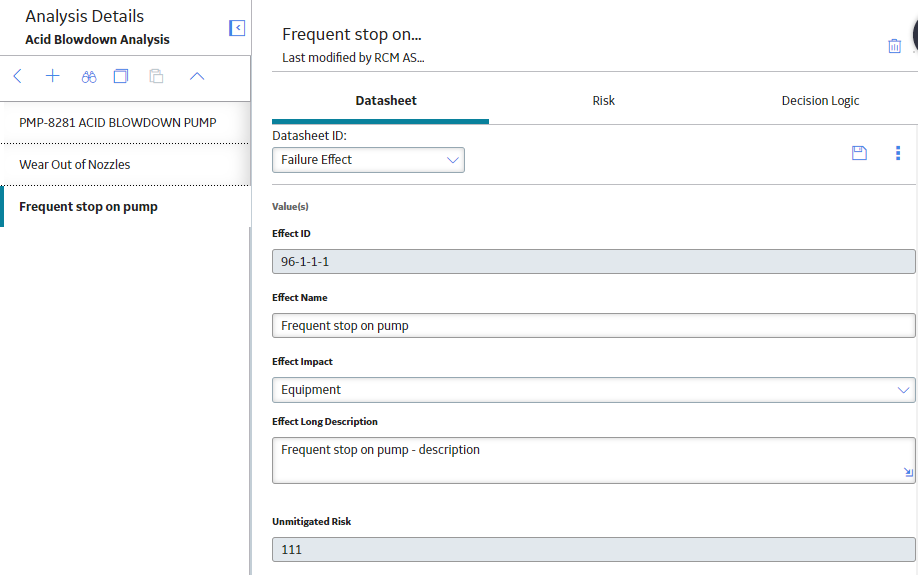Screen dimensions: 918x575
Task: Click the upward chevron icon
Action: [197, 76]
